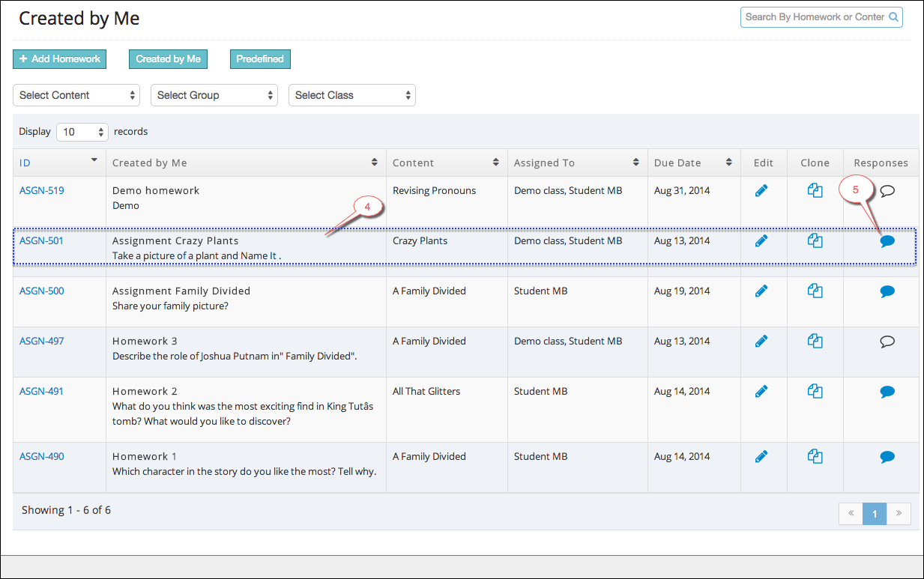Click the Edit column header
The width and height of the screenshot is (924, 579).
pyautogui.click(x=763, y=163)
